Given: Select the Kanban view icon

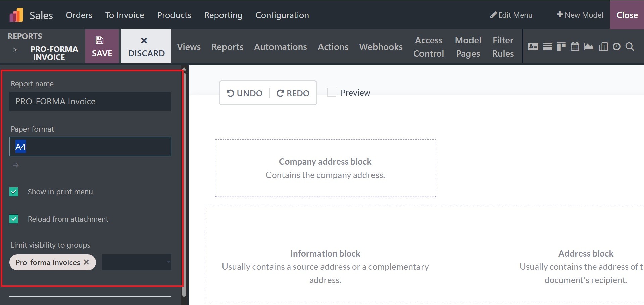Looking at the screenshot, I should point(561,47).
